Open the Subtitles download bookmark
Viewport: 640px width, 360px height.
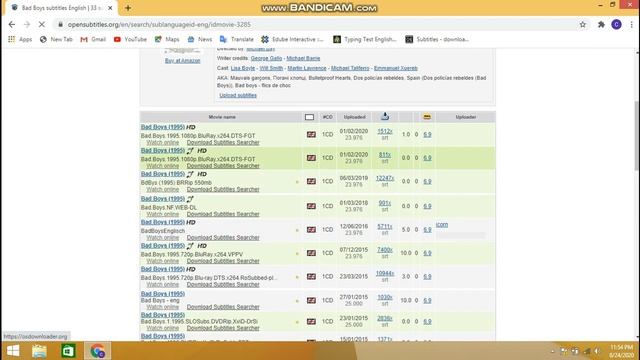(437, 39)
